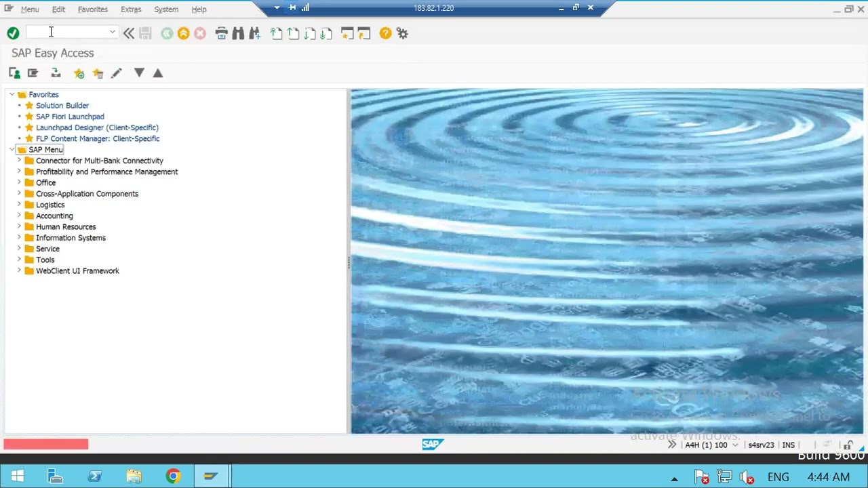Open Solution Builder favorite
The image size is (868, 488).
click(x=62, y=106)
